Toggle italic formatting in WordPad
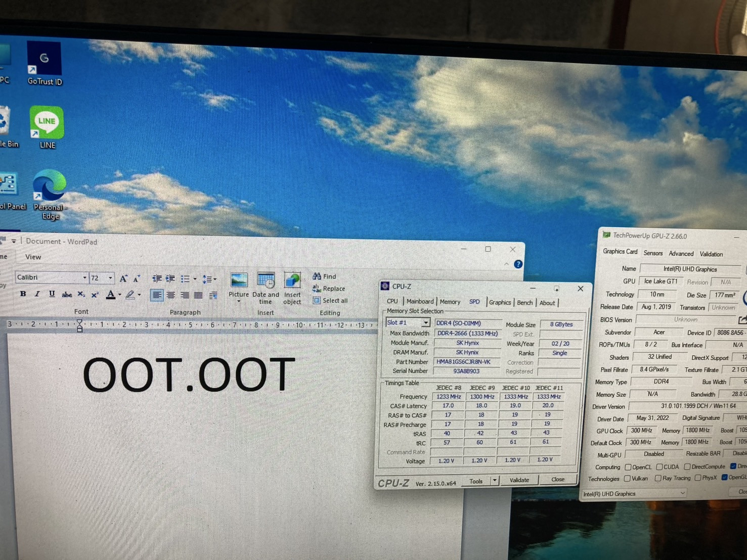 point(37,294)
